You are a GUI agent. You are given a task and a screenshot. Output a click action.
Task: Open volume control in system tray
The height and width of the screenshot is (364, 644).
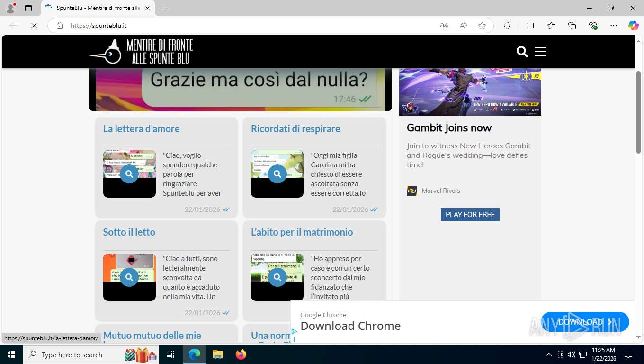pos(572,355)
